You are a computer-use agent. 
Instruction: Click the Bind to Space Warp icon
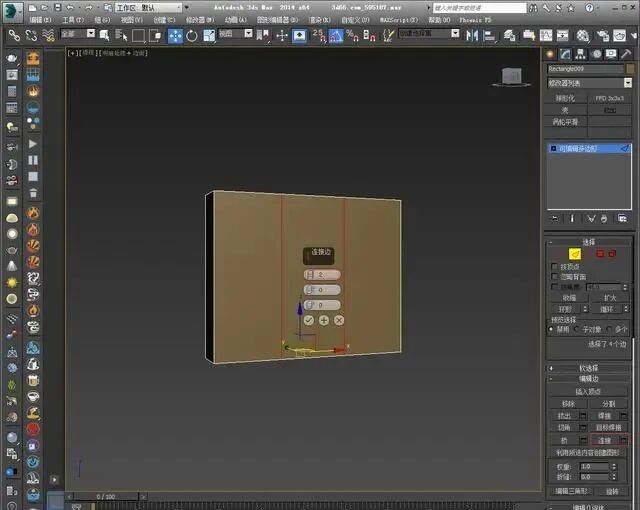click(x=48, y=35)
